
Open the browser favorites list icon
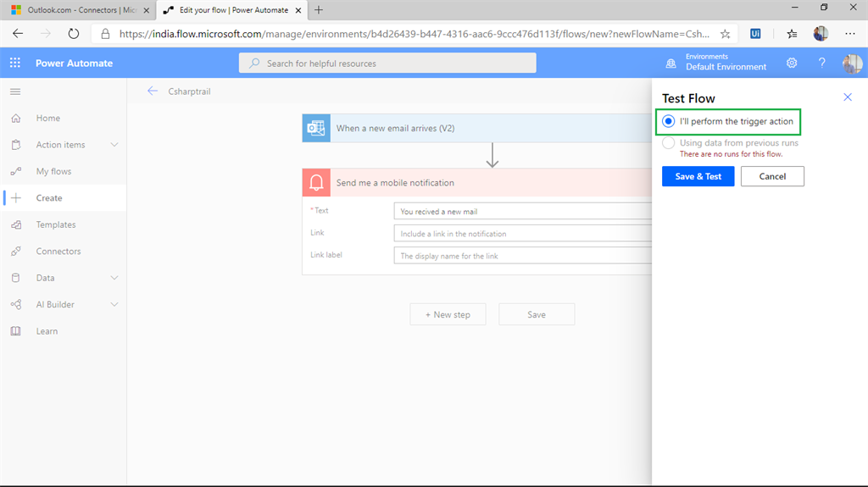point(793,34)
